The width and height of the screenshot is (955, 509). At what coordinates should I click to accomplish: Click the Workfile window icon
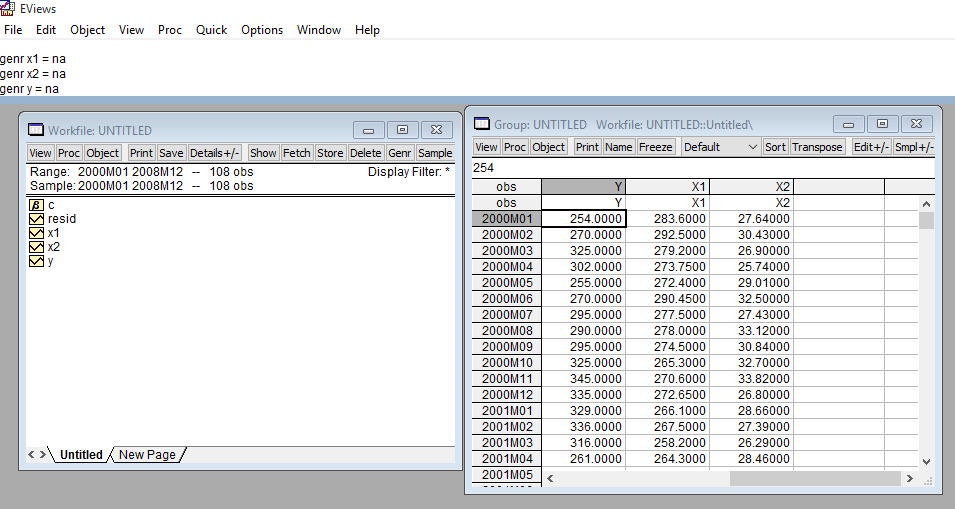pyautogui.click(x=36, y=130)
